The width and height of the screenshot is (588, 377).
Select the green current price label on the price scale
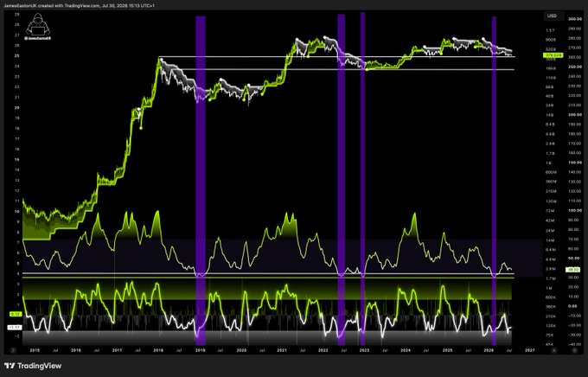tap(553, 55)
